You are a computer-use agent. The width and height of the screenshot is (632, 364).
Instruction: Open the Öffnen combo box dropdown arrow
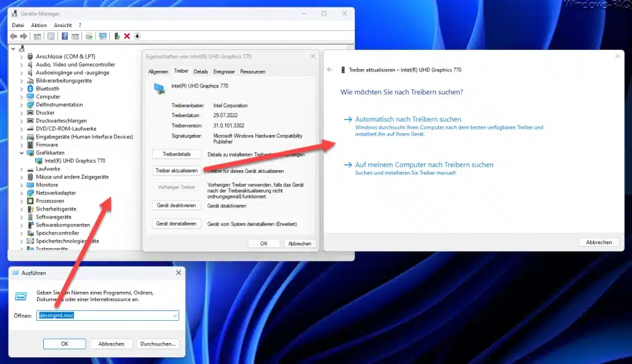[175, 316]
